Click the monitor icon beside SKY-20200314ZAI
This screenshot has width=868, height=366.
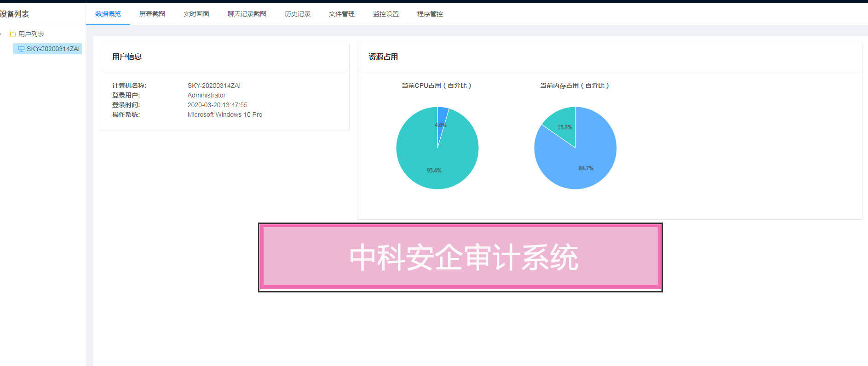(21, 49)
